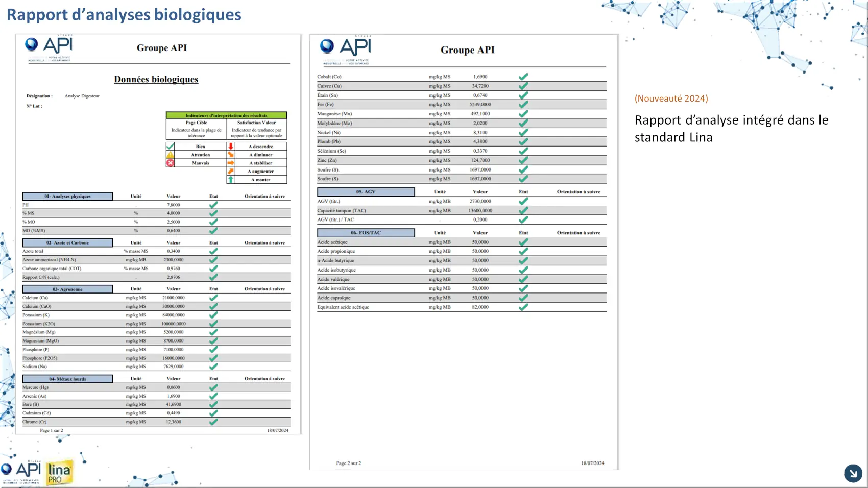Click the Lina PRO logo
Image resolution: width=868 pixels, height=488 pixels.
(x=59, y=473)
